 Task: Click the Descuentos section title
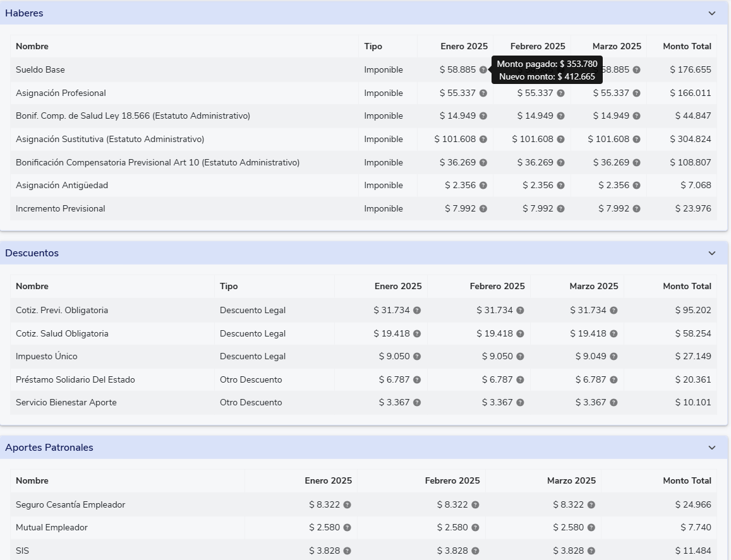tap(32, 253)
